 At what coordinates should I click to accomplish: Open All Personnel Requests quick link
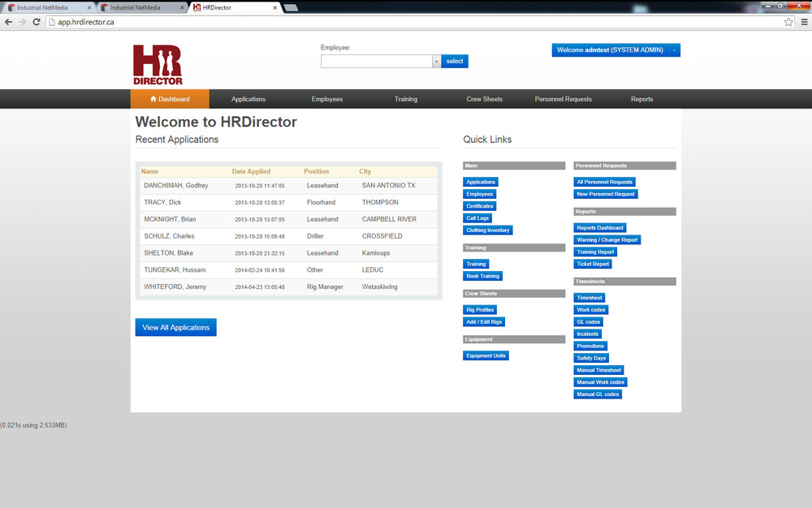[605, 182]
